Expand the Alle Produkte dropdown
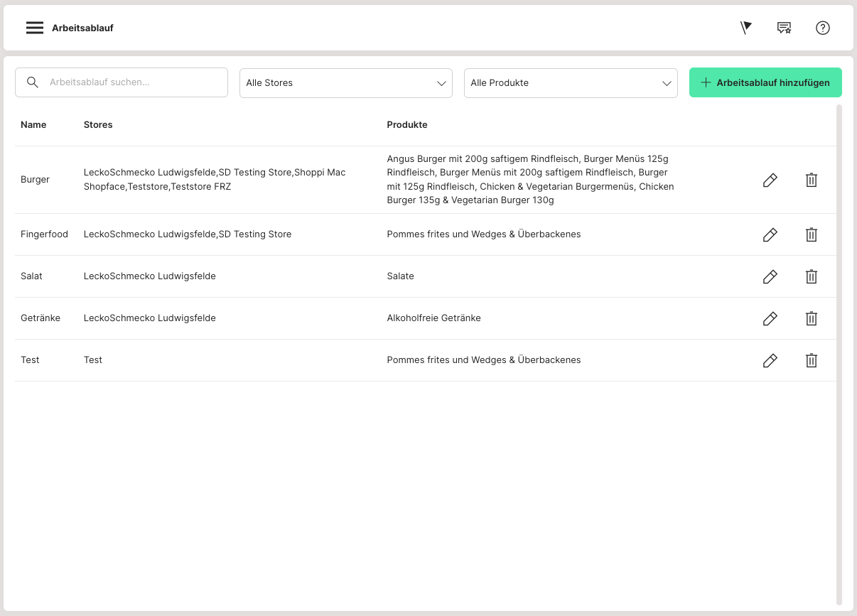The width and height of the screenshot is (857, 616). coord(570,83)
